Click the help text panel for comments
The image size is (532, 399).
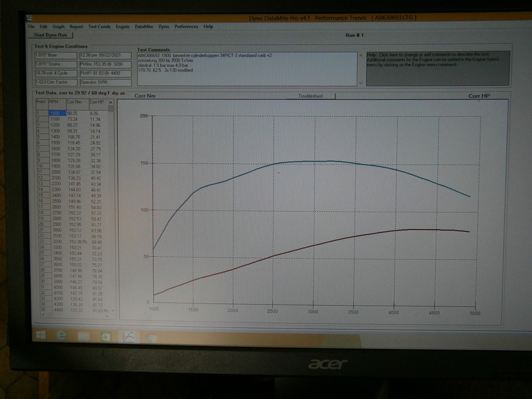pos(437,68)
